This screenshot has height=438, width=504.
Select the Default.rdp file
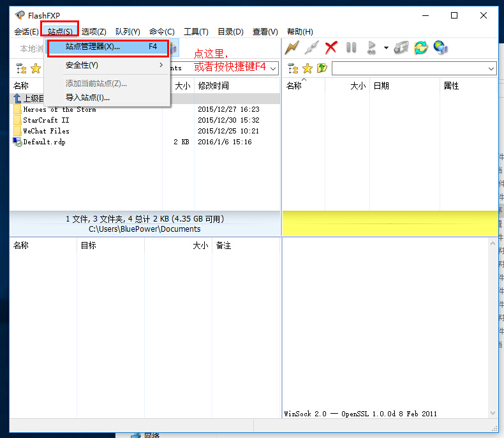[x=45, y=142]
